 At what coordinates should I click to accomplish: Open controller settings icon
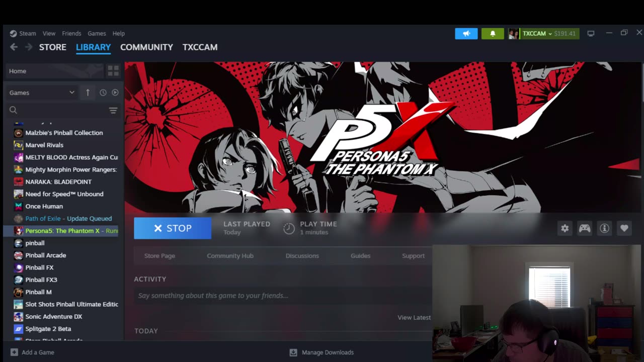pos(585,228)
